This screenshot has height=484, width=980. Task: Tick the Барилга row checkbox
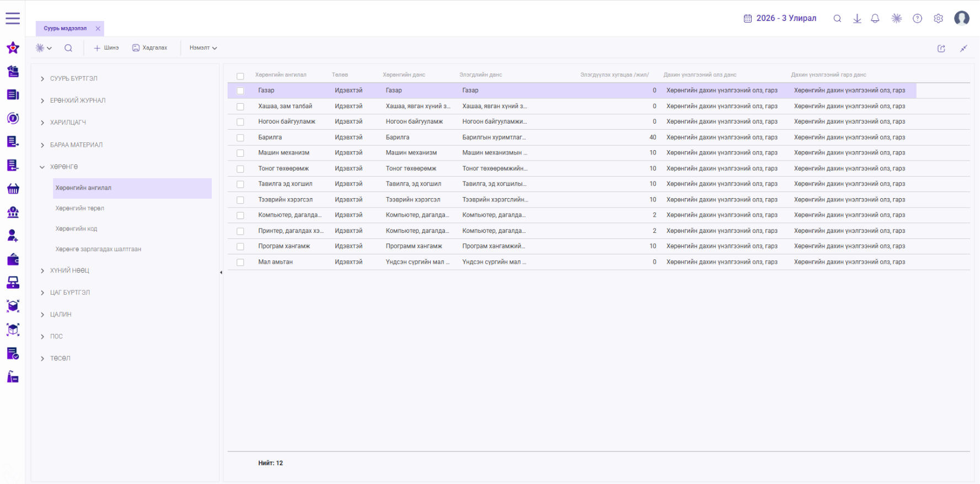click(x=240, y=137)
